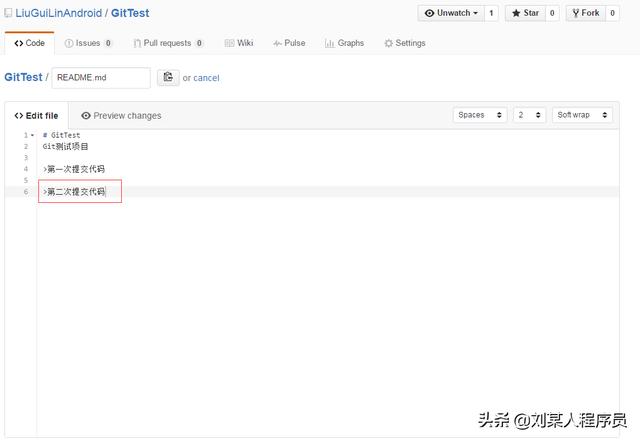
Task: Click the fork count number
Action: [612, 13]
